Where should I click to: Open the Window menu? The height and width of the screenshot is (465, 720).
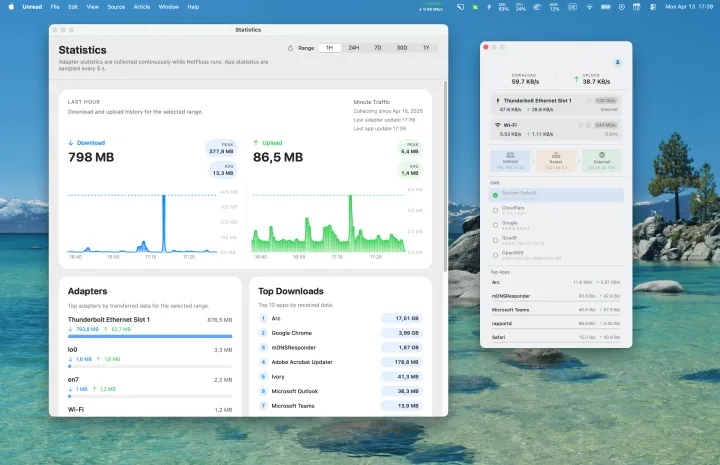point(169,7)
